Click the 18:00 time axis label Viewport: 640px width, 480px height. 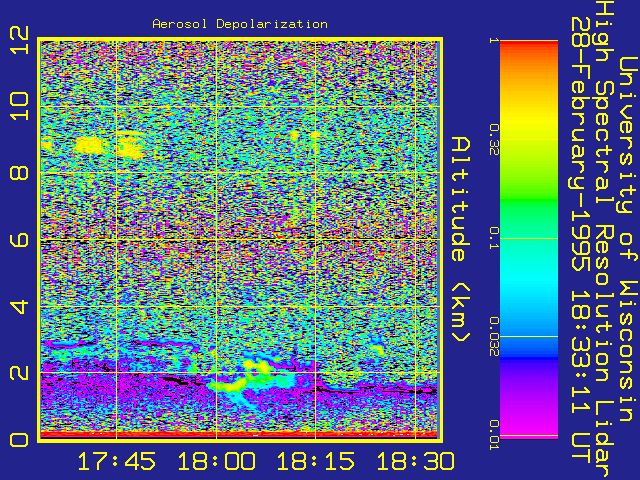[x=216, y=461]
